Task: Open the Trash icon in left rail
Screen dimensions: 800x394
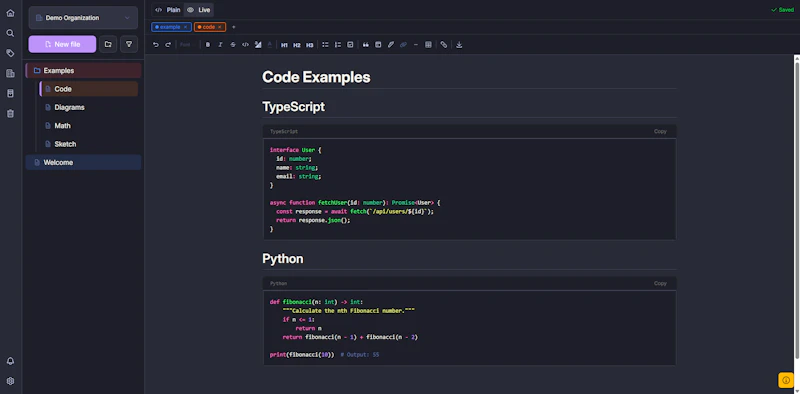Action: (10, 113)
